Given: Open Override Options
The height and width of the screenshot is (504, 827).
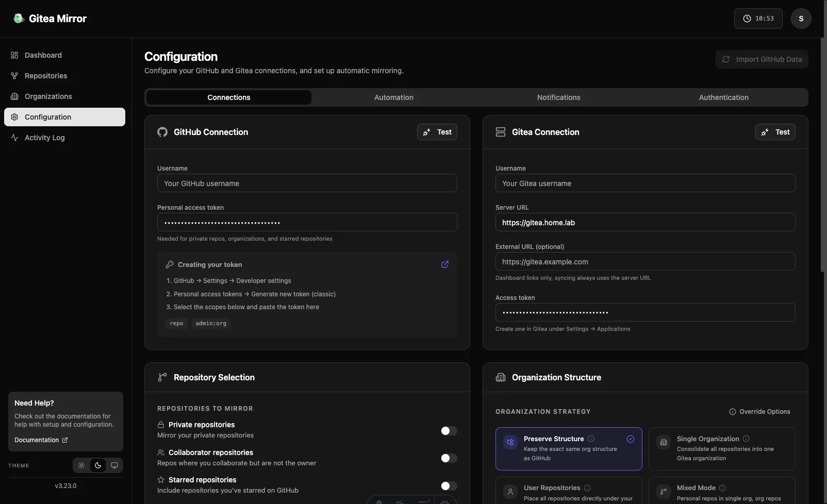Looking at the screenshot, I should (759, 412).
